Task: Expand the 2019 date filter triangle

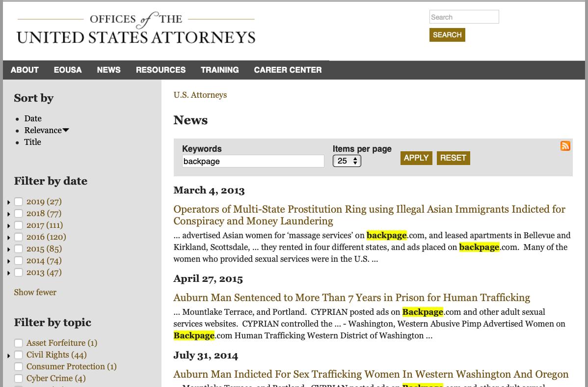Action: [9, 202]
